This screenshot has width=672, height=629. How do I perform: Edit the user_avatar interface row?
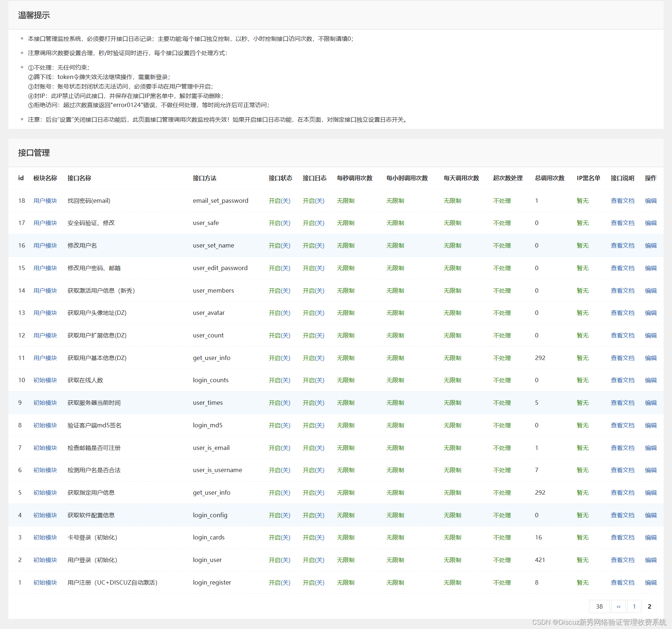point(651,313)
